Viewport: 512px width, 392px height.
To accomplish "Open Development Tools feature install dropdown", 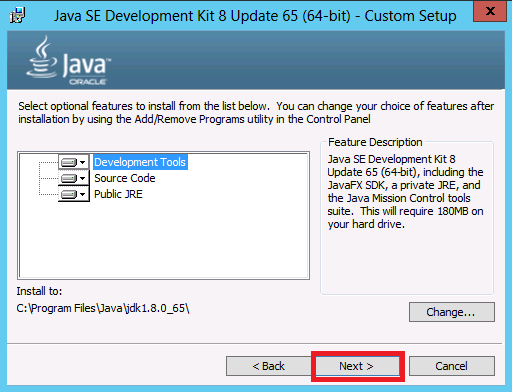I will click(74, 162).
